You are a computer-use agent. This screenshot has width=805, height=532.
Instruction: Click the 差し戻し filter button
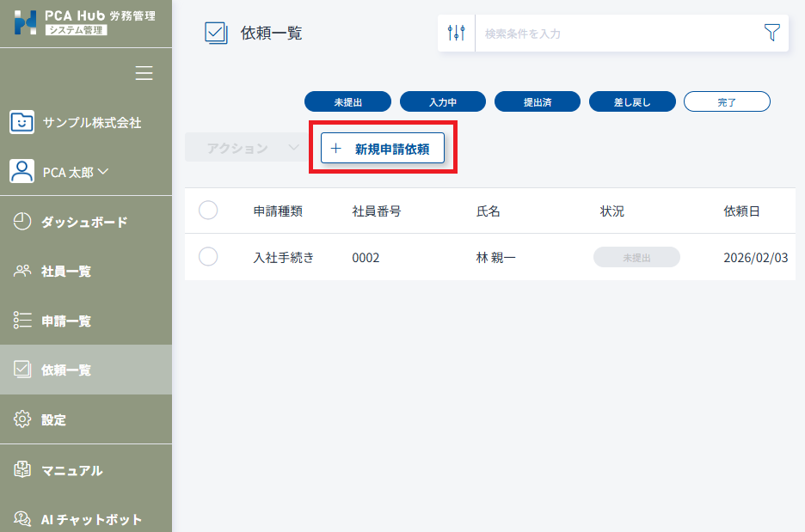[x=632, y=102]
